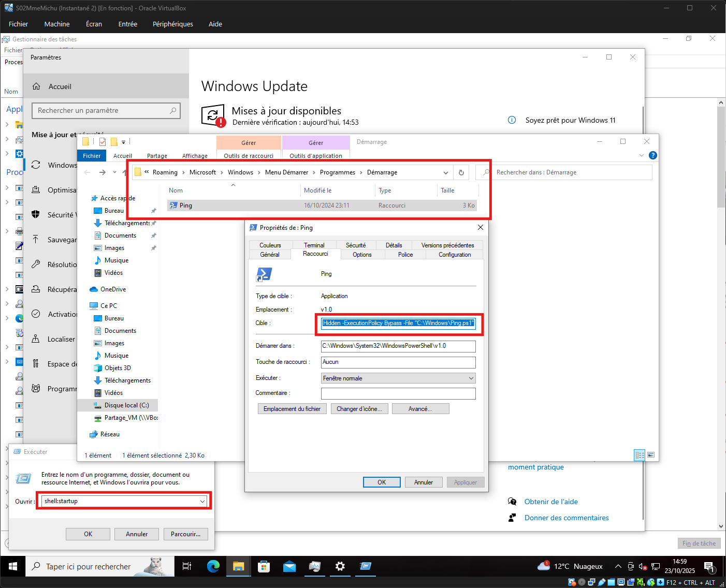Open Microsoft Edge from the taskbar

(213, 566)
